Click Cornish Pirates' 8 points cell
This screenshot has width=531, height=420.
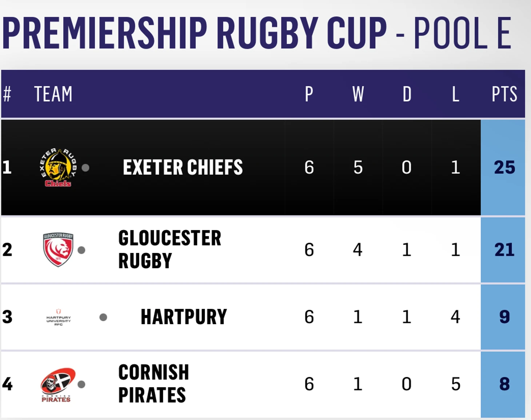[x=504, y=384]
